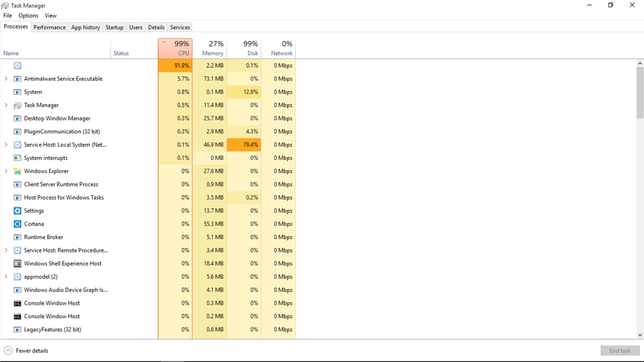
Task: Click the End task button
Action: [x=619, y=351]
